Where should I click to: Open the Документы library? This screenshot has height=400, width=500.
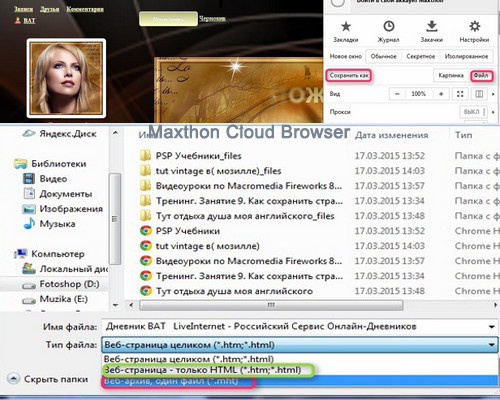(x=58, y=194)
